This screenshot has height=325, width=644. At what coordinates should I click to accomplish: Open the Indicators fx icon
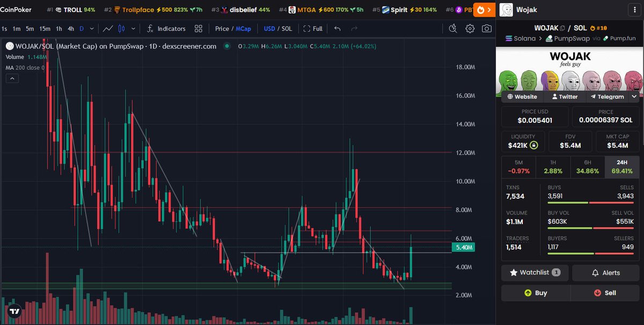click(x=150, y=28)
